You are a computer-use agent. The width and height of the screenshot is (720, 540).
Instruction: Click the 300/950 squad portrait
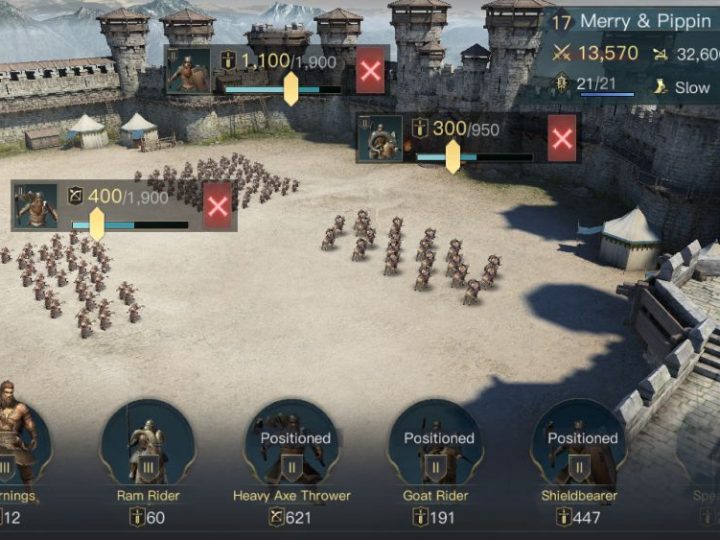pyautogui.click(x=380, y=138)
